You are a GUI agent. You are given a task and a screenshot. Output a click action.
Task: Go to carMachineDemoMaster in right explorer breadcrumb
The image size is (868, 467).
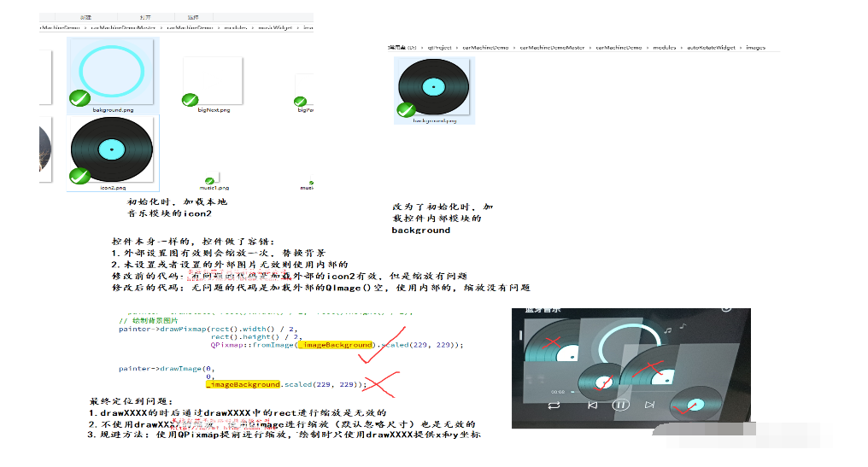pos(552,48)
